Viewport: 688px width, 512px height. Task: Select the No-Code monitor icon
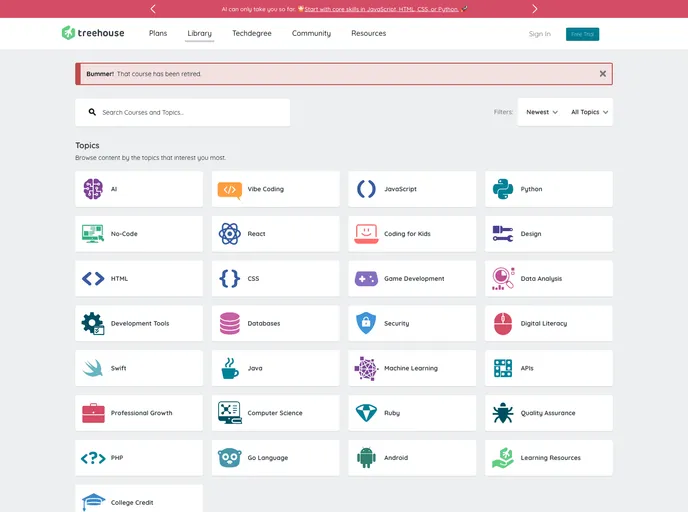point(93,234)
